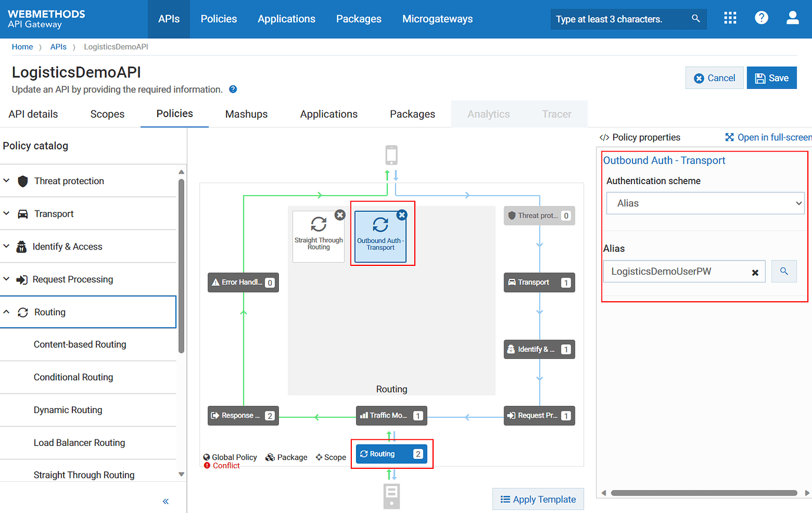812x513 pixels.
Task: Clear the LogisticsDemoUserPW alias value
Action: 755,272
